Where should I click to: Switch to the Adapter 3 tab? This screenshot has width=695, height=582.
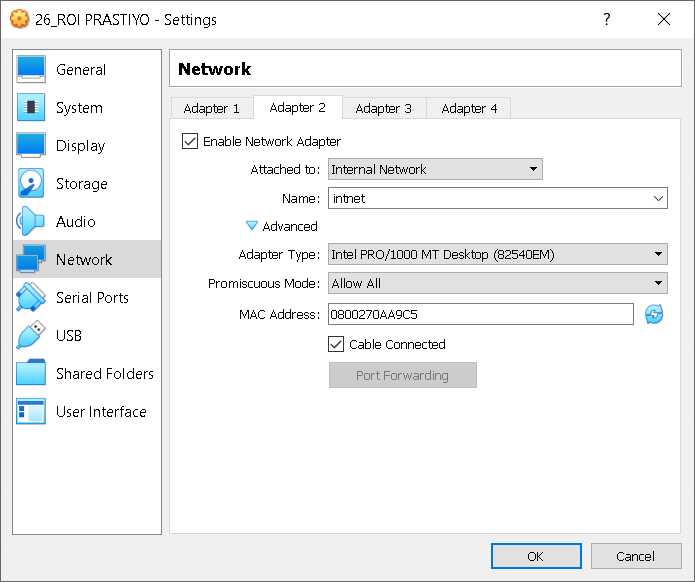tap(384, 109)
